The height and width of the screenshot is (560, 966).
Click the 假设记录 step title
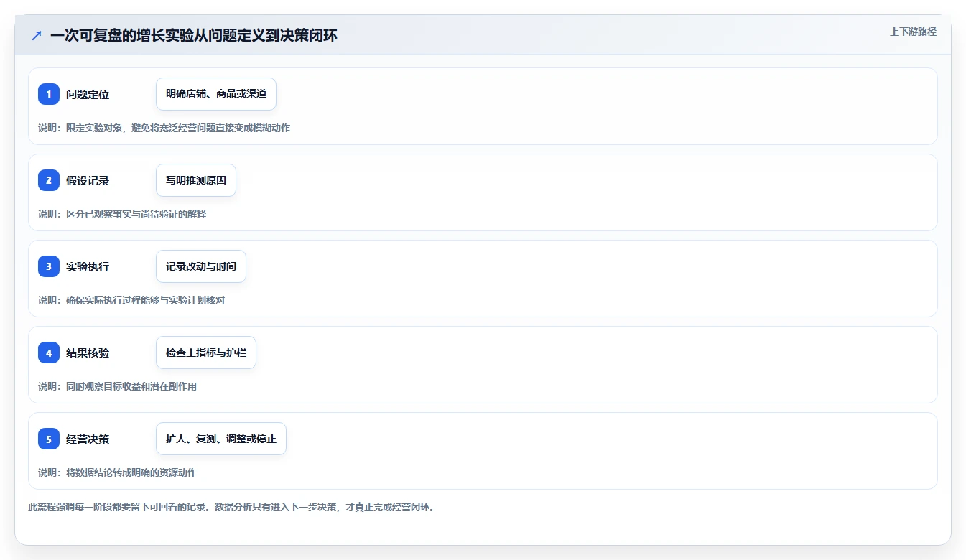point(88,180)
